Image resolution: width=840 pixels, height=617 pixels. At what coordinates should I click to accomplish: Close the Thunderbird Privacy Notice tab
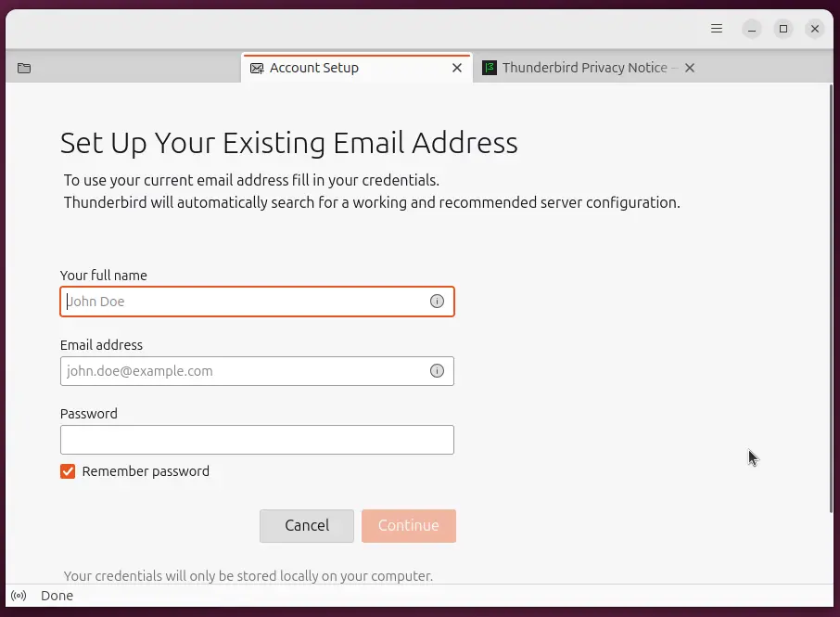point(689,67)
